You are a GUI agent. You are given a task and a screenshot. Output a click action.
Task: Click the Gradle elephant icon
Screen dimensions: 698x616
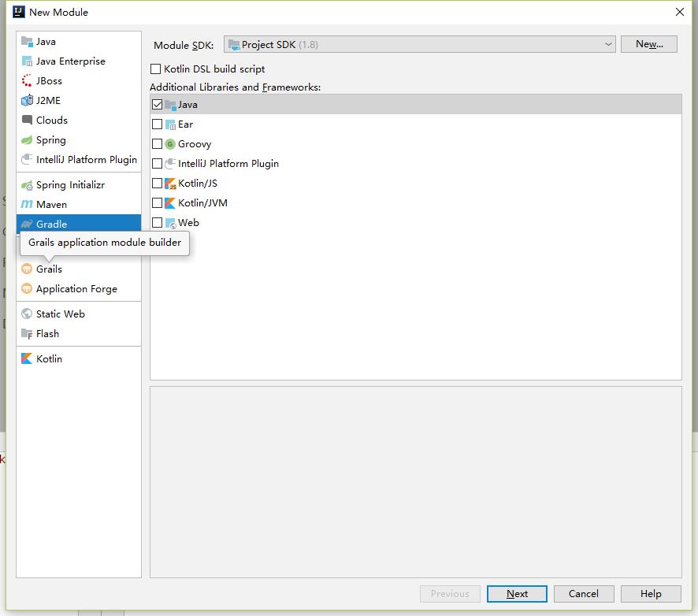coord(27,224)
